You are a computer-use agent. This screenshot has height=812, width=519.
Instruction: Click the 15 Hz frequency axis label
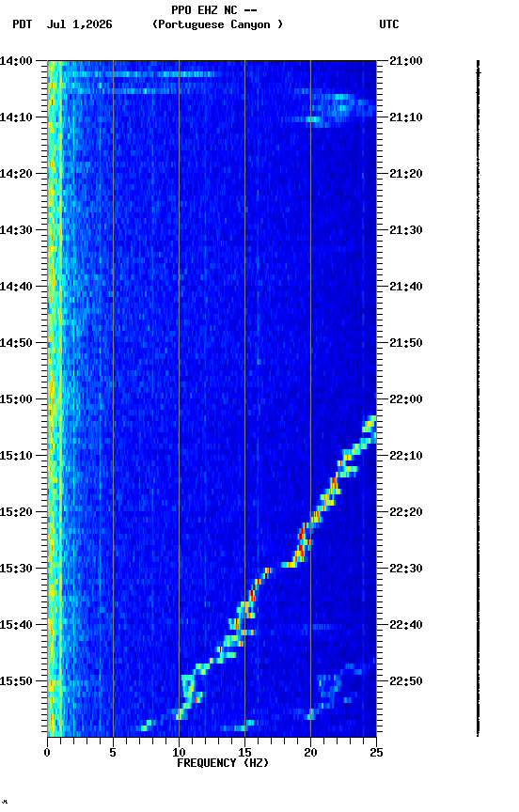[x=244, y=753]
